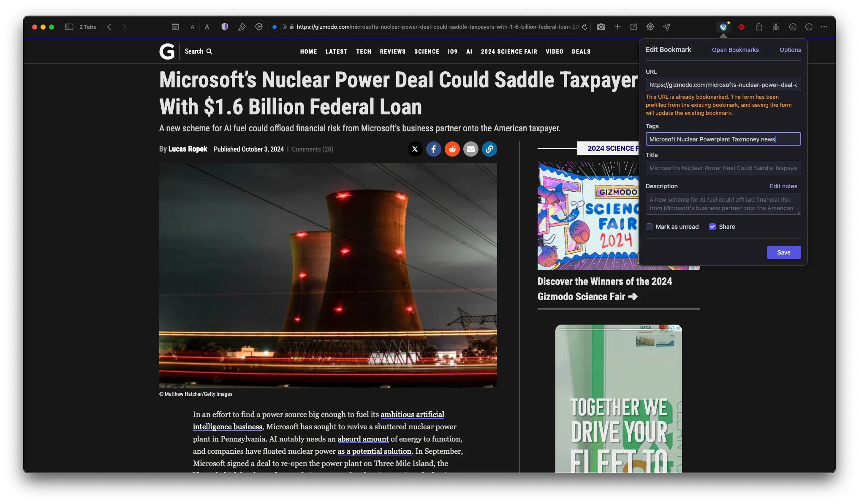
Task: Open the REVIEWS nav item
Action: tap(393, 51)
